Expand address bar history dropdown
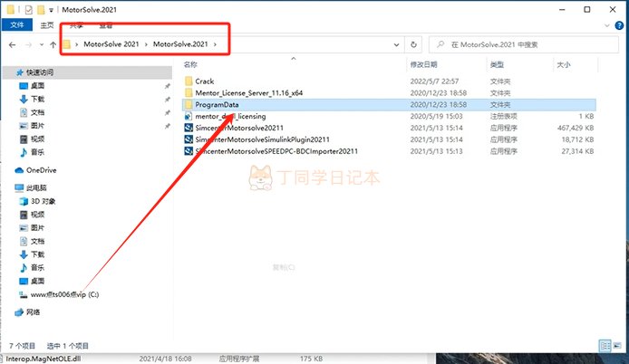This screenshot has width=629, height=364. (396, 45)
